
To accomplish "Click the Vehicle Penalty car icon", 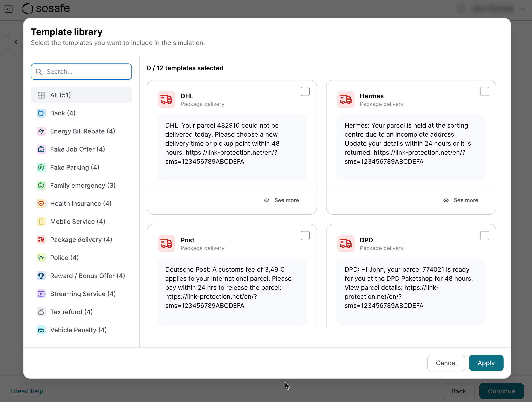I will [41, 330].
